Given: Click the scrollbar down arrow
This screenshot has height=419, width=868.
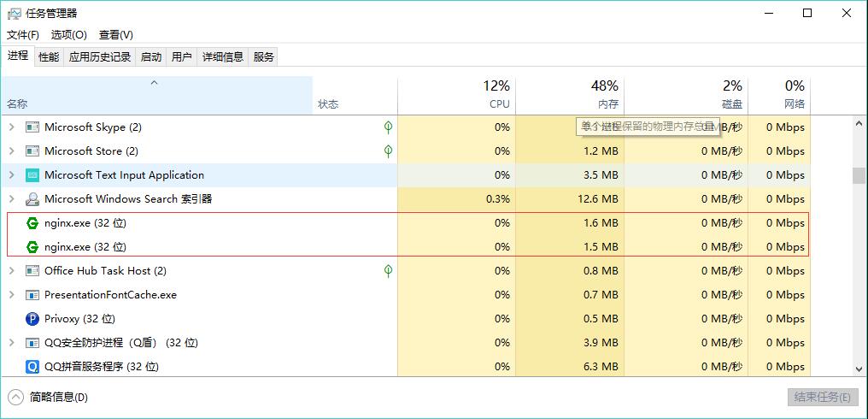Looking at the screenshot, I should [x=859, y=369].
